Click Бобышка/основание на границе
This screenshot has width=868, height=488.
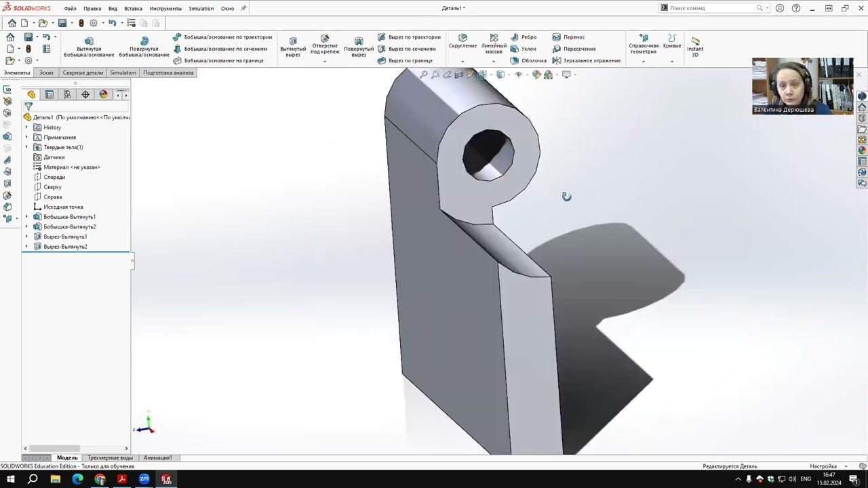[x=218, y=60]
